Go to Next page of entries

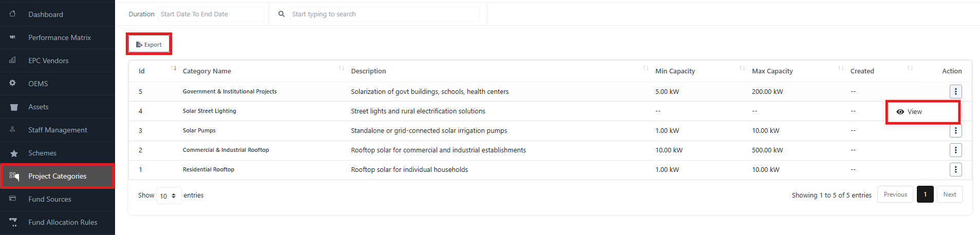pyautogui.click(x=949, y=194)
